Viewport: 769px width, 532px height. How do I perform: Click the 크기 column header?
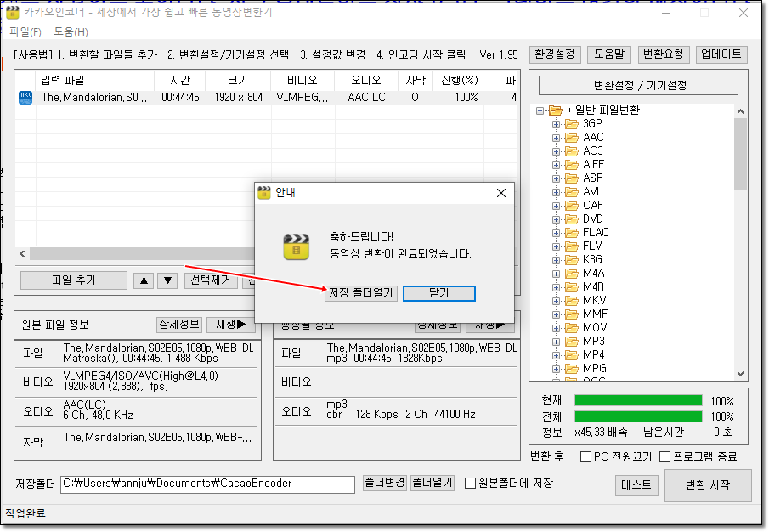tap(238, 81)
